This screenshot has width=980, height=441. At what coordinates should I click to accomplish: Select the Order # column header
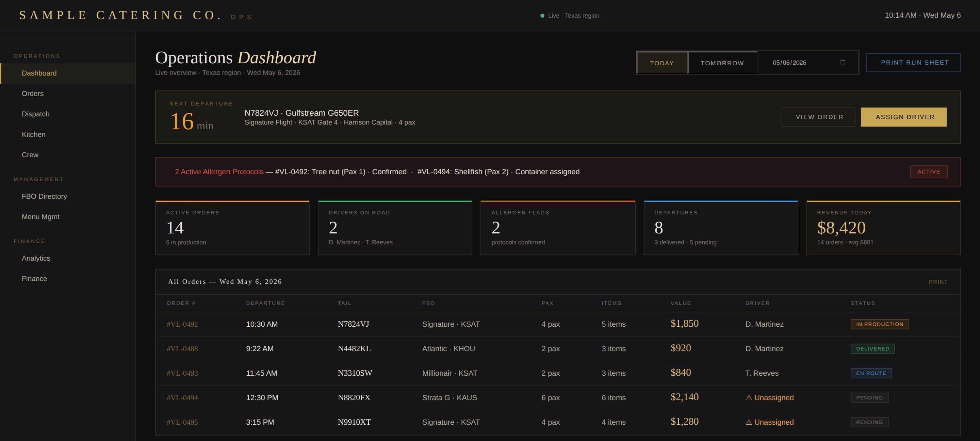tap(181, 303)
